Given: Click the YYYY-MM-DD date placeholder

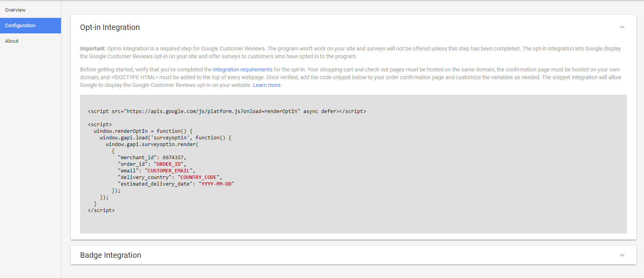Looking at the screenshot, I should pos(216,184).
